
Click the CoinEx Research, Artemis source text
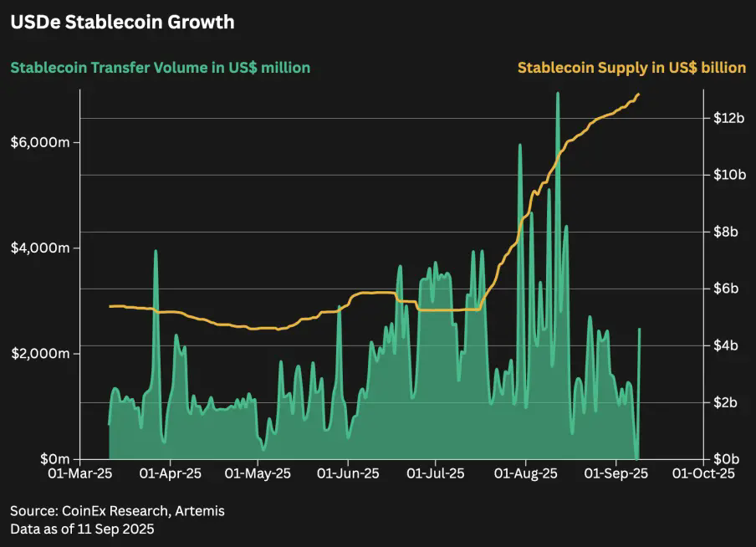click(143, 511)
